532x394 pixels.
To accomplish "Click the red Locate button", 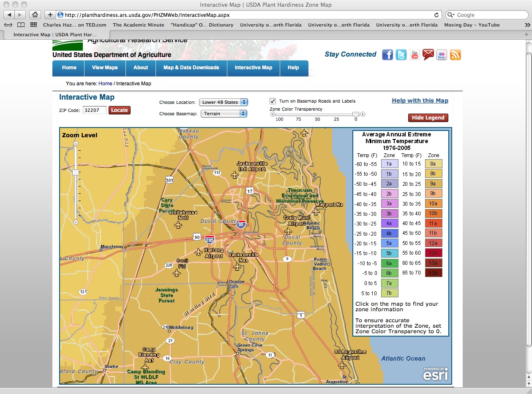I will (x=120, y=110).
